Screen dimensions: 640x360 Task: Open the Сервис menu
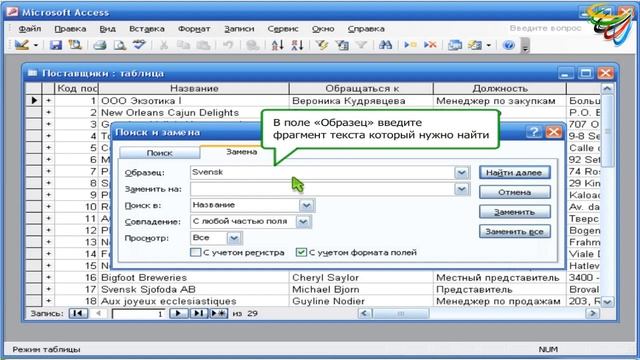(283, 29)
